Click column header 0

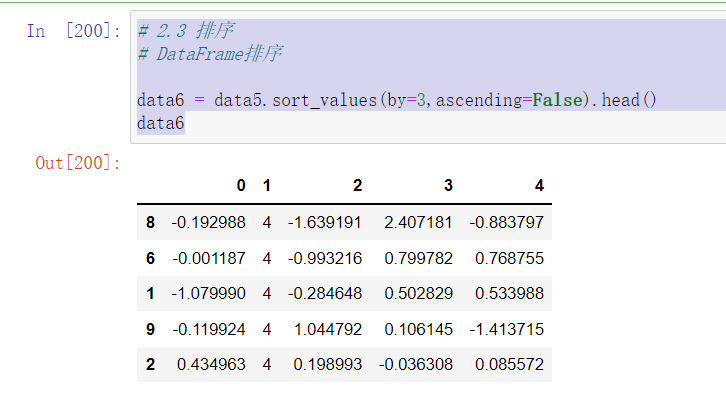241,185
